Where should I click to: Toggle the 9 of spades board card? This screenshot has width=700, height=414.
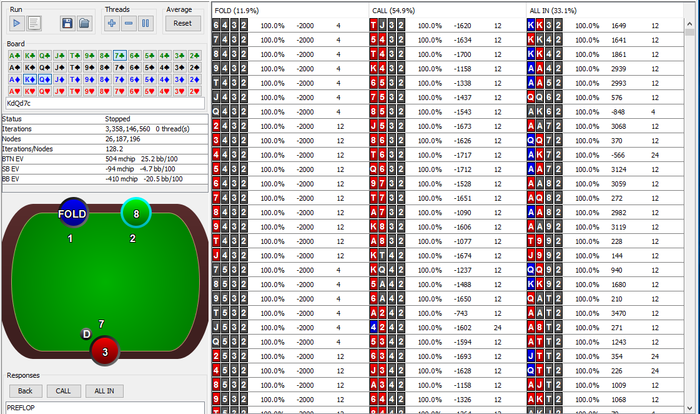(90, 67)
